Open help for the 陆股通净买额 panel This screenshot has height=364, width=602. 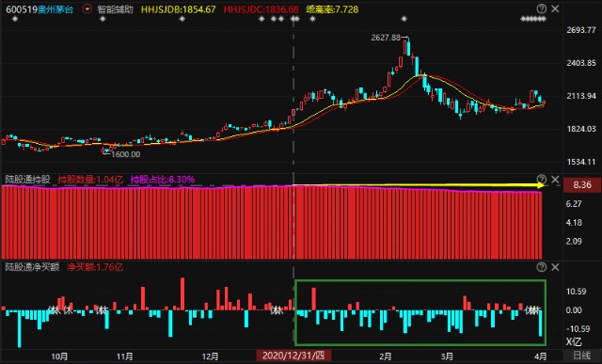pos(542,267)
